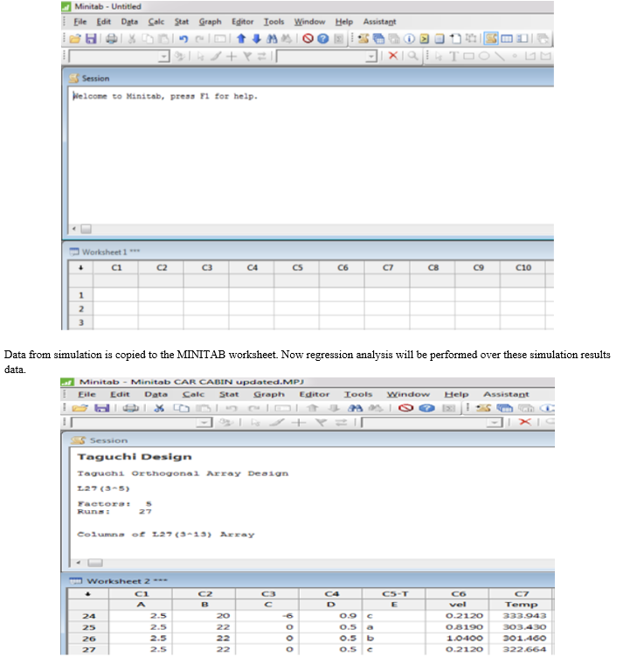The width and height of the screenshot is (644, 664).
Task: Click Session scrollbar thumb in CAR CABIN window
Action: [x=95, y=563]
